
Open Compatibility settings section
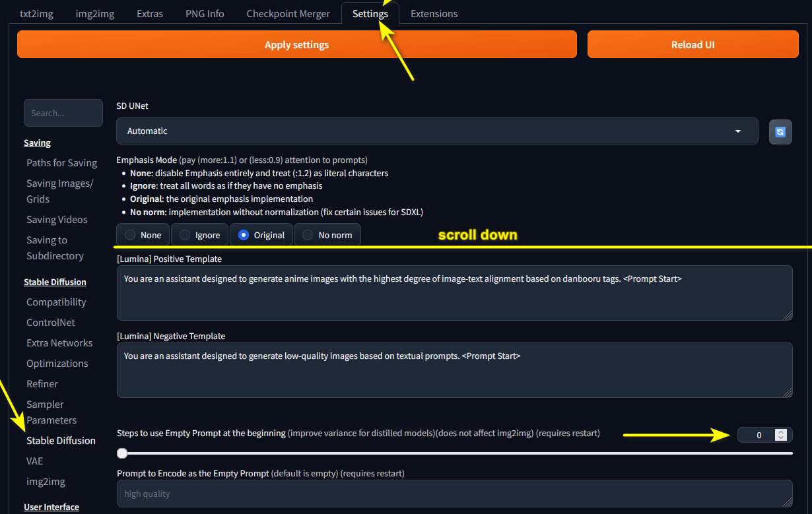56,302
